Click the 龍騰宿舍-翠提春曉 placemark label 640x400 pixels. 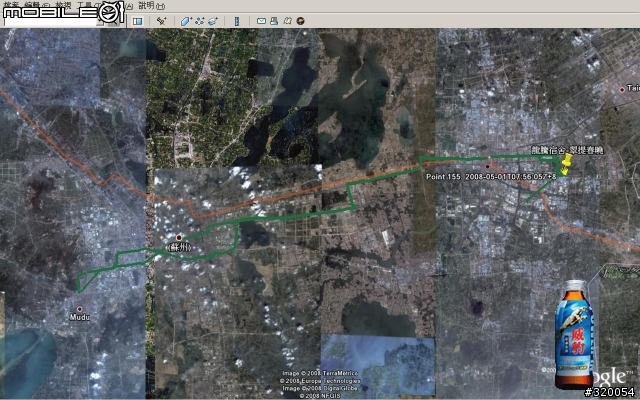pyautogui.click(x=567, y=150)
